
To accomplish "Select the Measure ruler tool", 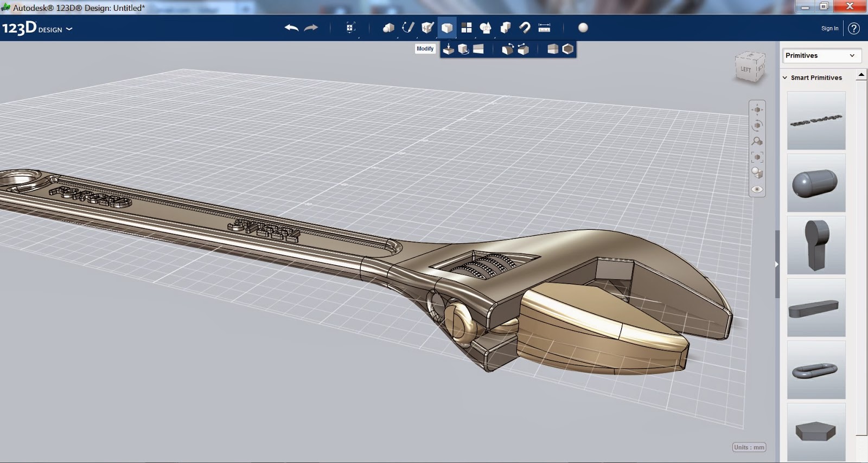I will [x=544, y=28].
